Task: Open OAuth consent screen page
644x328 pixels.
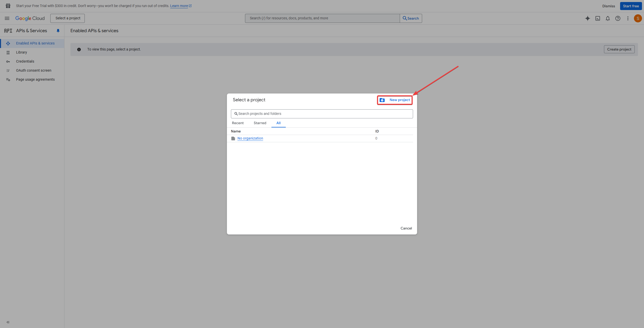Action: click(x=32, y=70)
